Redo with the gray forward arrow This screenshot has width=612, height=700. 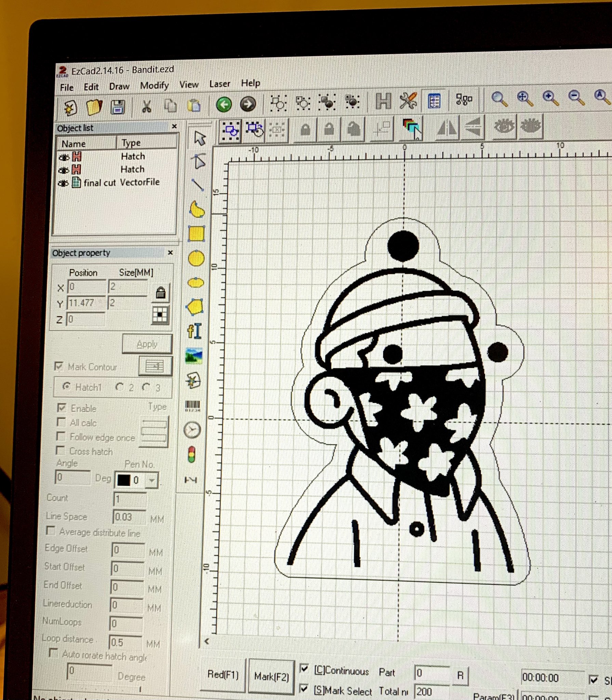tap(248, 104)
